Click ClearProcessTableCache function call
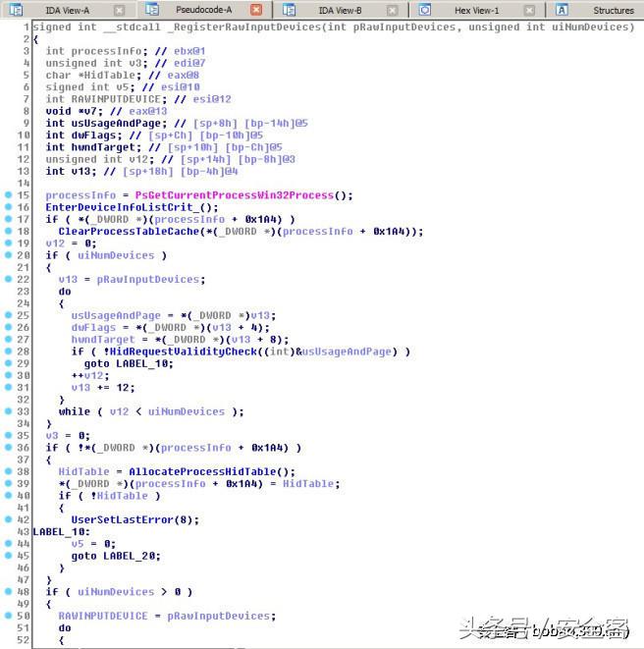The width and height of the screenshot is (644, 649). [129, 231]
